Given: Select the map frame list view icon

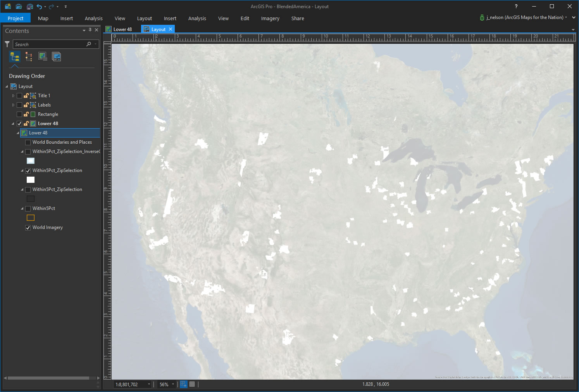Looking at the screenshot, I should pos(43,57).
